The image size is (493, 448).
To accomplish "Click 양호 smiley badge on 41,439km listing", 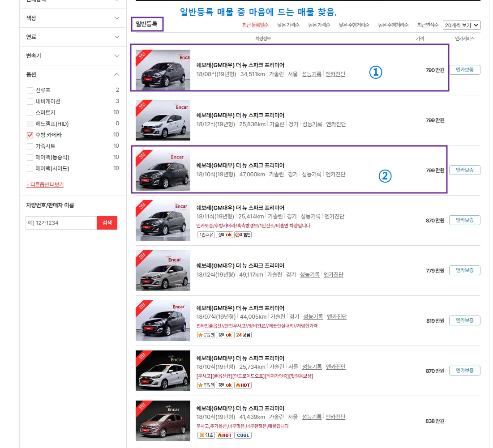I will point(206,435).
